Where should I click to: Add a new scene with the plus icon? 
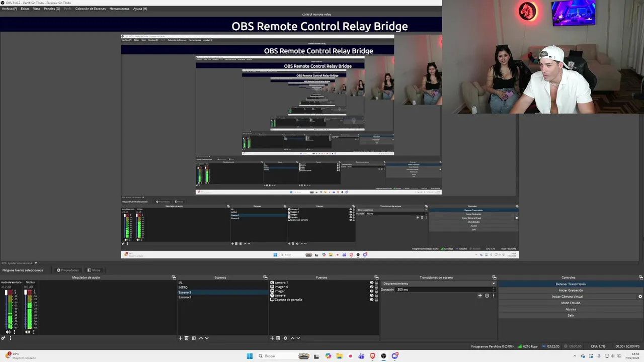[180, 338]
